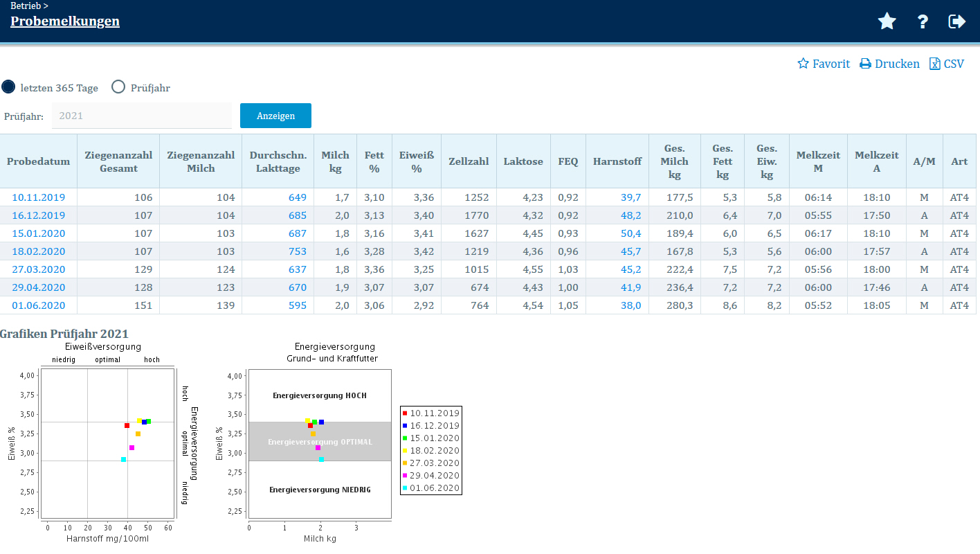Click the logout arrow icon

pos(956,21)
